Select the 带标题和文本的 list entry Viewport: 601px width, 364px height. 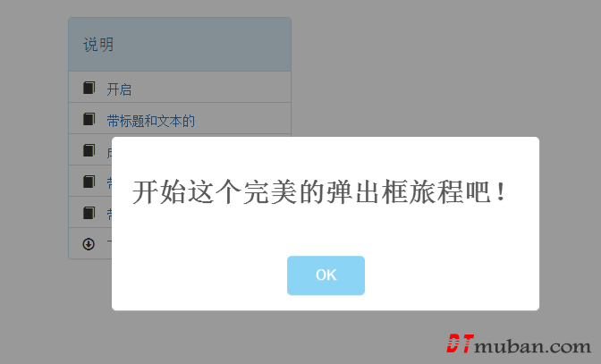pos(150,121)
